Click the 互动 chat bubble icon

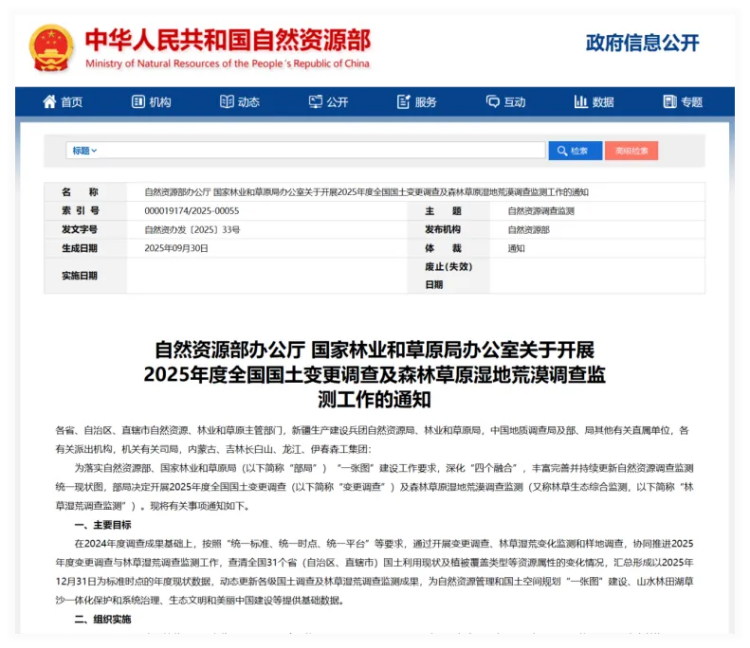pyautogui.click(x=492, y=102)
